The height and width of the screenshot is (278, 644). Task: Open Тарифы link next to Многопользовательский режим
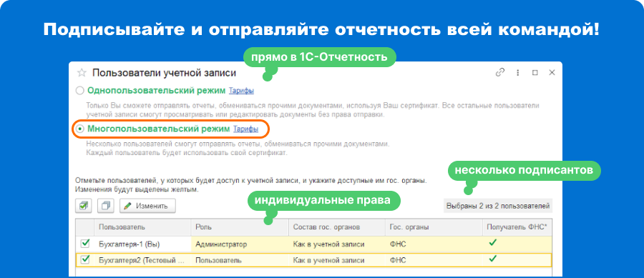(246, 129)
